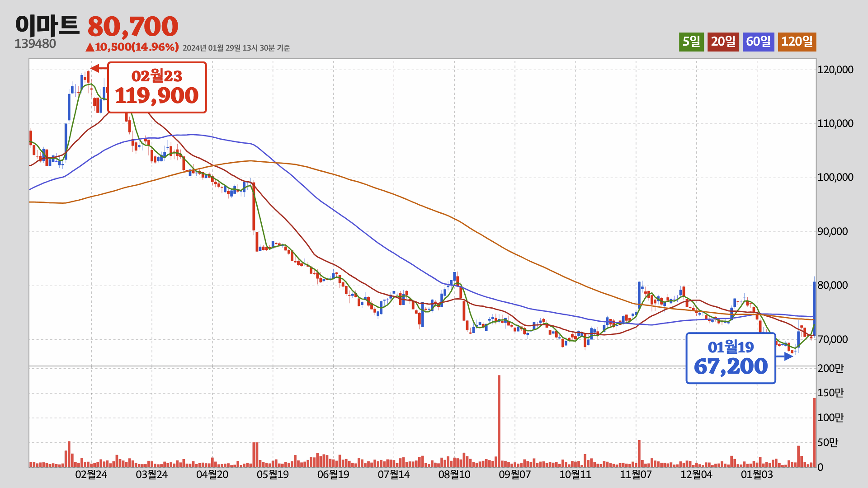
Task: Click the y-axis label 100,000
Action: [835, 177]
